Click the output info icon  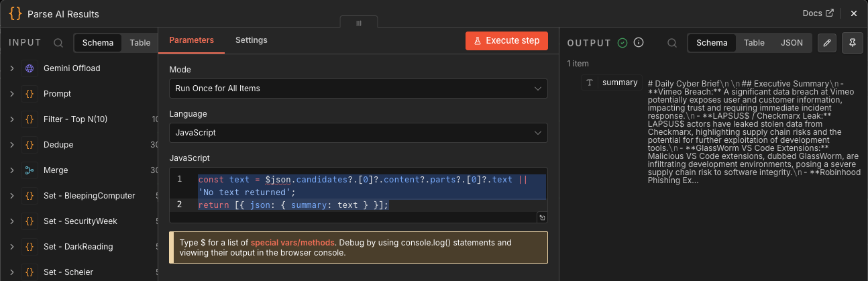[x=639, y=43]
